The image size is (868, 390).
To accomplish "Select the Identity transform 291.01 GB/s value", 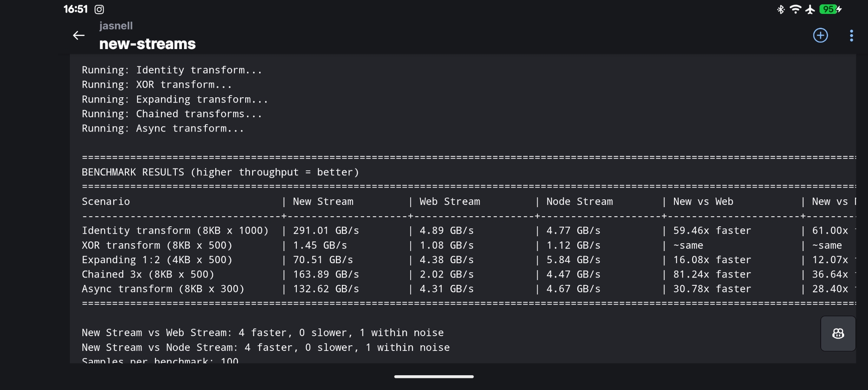I will [325, 231].
